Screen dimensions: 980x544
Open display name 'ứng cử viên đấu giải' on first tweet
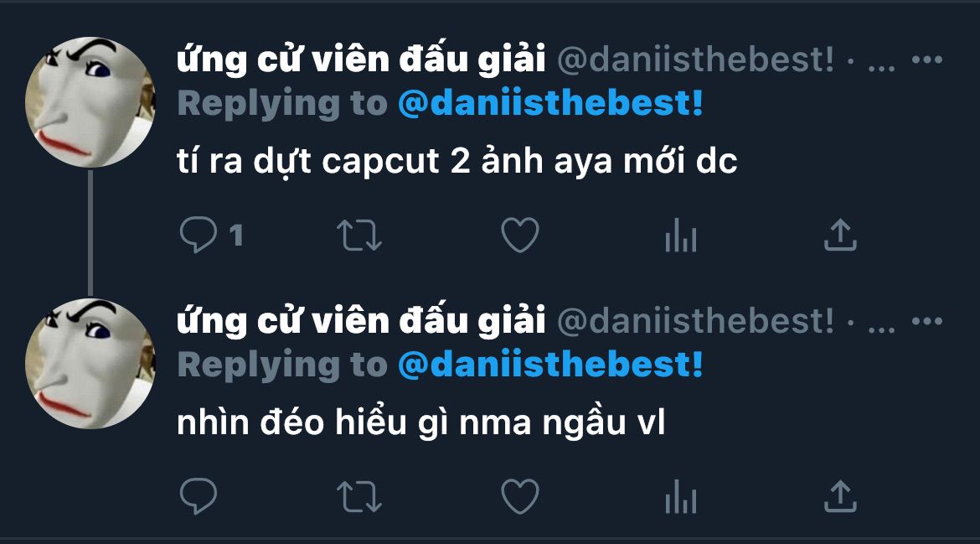(x=361, y=60)
